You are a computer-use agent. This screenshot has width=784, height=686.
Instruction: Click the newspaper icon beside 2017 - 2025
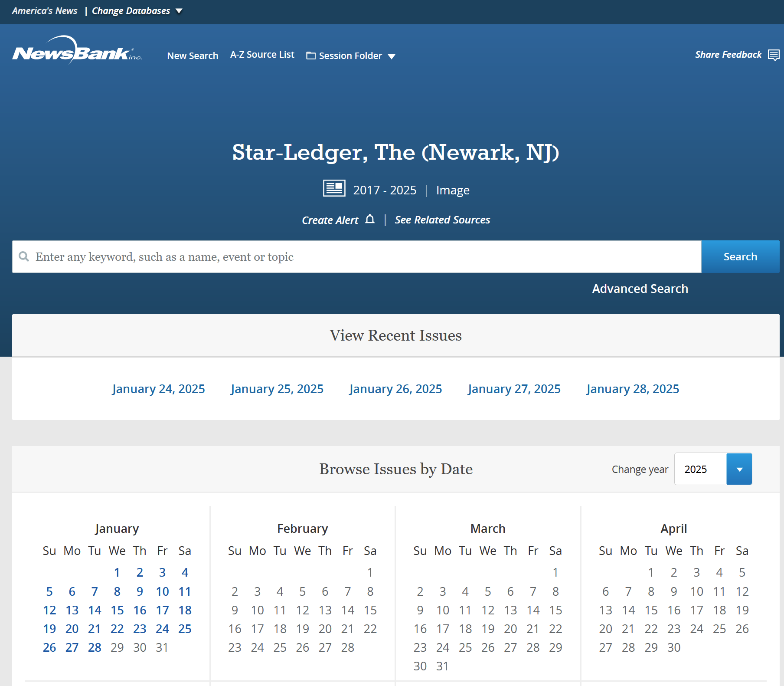point(334,189)
